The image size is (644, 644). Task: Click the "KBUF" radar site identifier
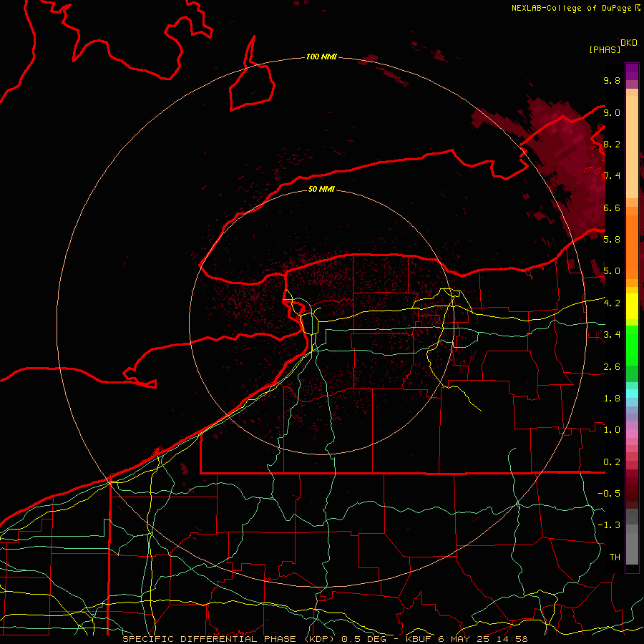click(418, 639)
